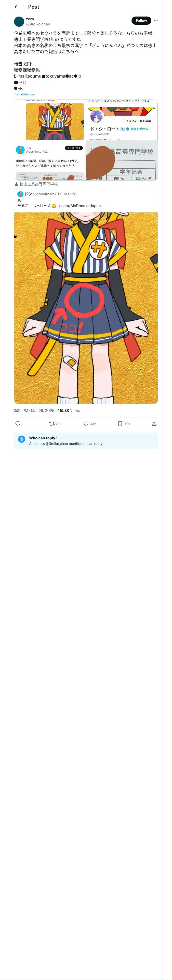Click the @0reiko_chan handle
Screen dimensions: 172x980
pos(38,24)
